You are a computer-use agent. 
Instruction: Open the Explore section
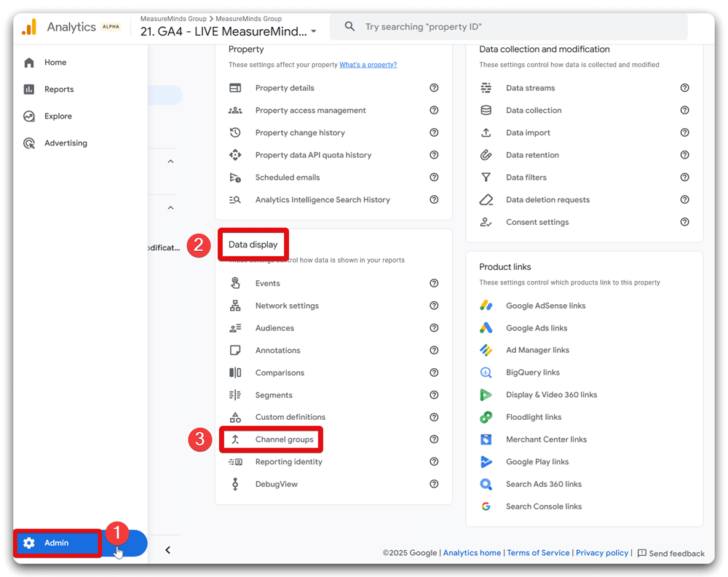(58, 116)
